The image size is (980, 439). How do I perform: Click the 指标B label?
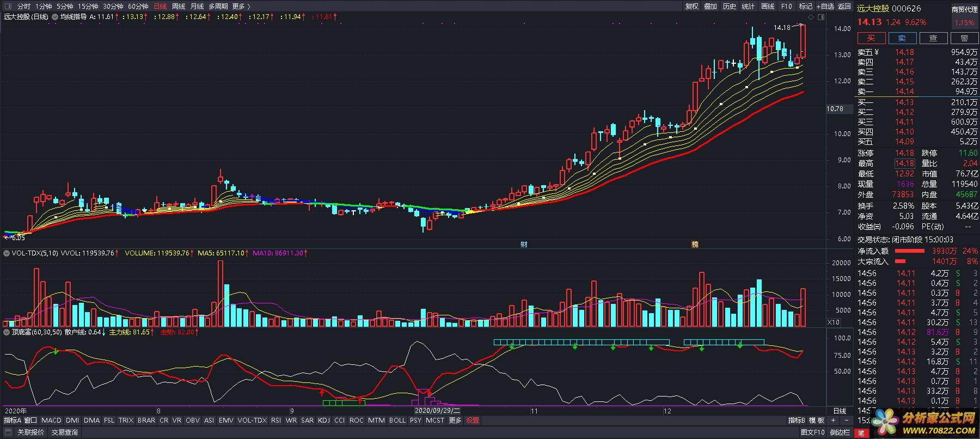[797, 420]
